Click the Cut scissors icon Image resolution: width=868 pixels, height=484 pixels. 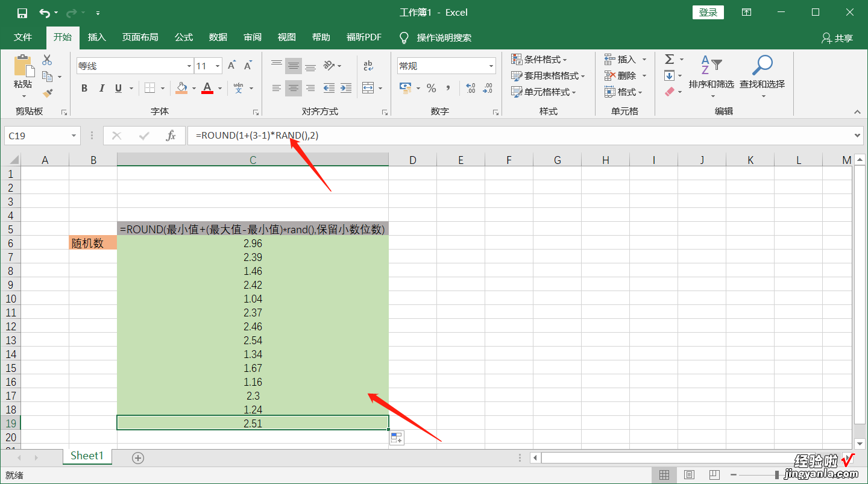[47, 60]
